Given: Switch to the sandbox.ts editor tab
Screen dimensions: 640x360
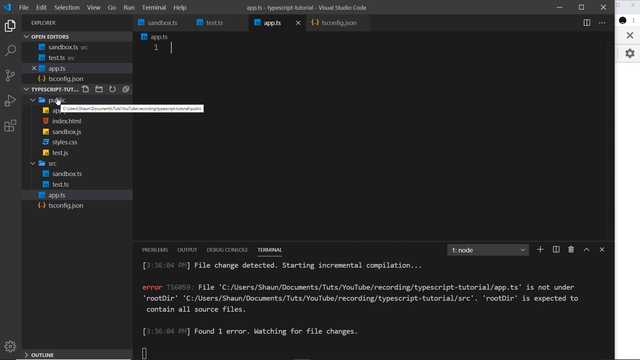Looking at the screenshot, I should (162, 23).
